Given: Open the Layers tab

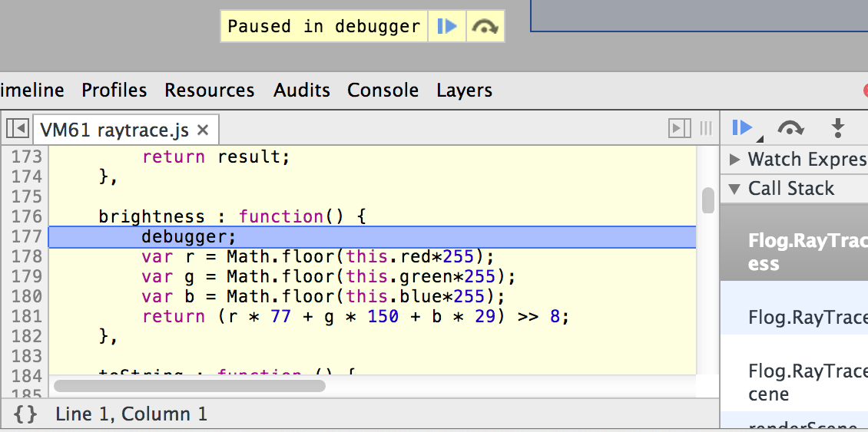Looking at the screenshot, I should tap(464, 91).
